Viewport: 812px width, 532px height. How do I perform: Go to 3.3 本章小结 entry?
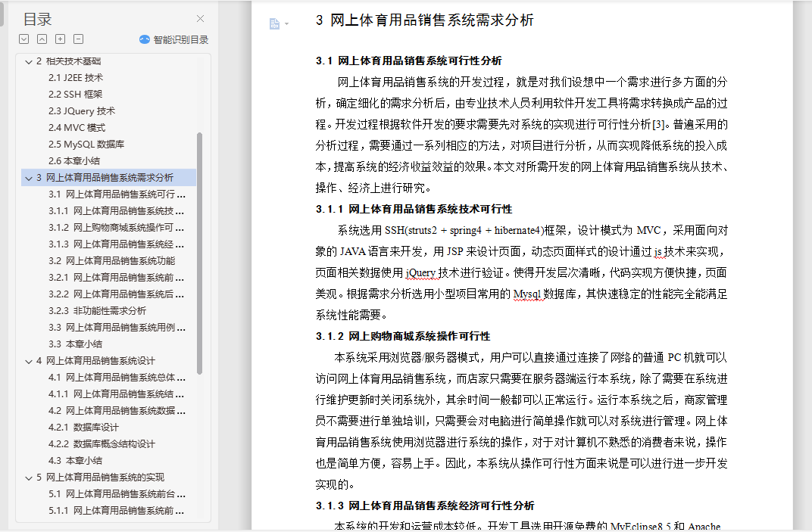point(75,344)
